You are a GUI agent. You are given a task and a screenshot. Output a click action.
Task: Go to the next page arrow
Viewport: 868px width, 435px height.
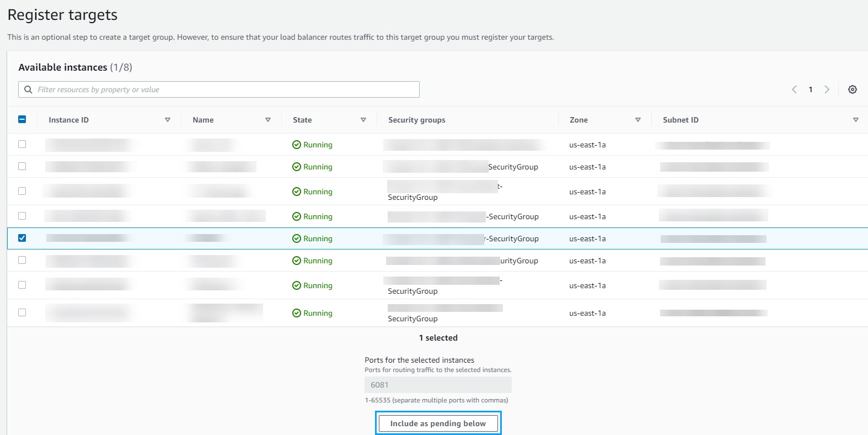click(827, 89)
